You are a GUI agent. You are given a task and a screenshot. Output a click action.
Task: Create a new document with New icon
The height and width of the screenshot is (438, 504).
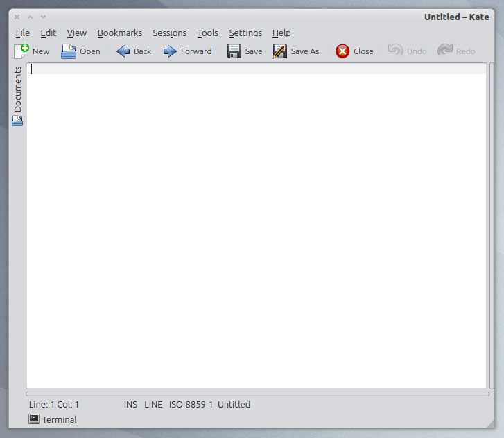(21, 51)
